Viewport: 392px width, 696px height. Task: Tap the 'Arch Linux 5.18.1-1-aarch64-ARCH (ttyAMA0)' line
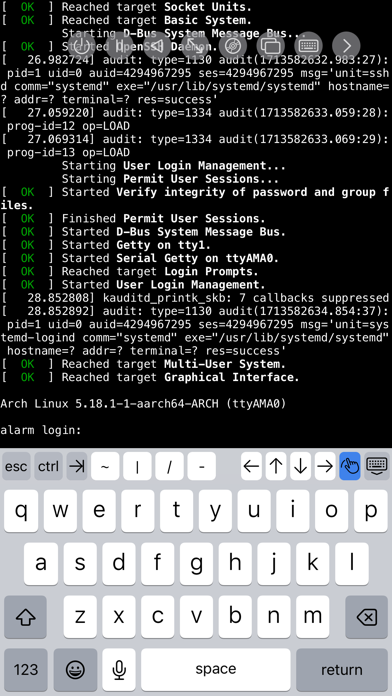[143, 403]
